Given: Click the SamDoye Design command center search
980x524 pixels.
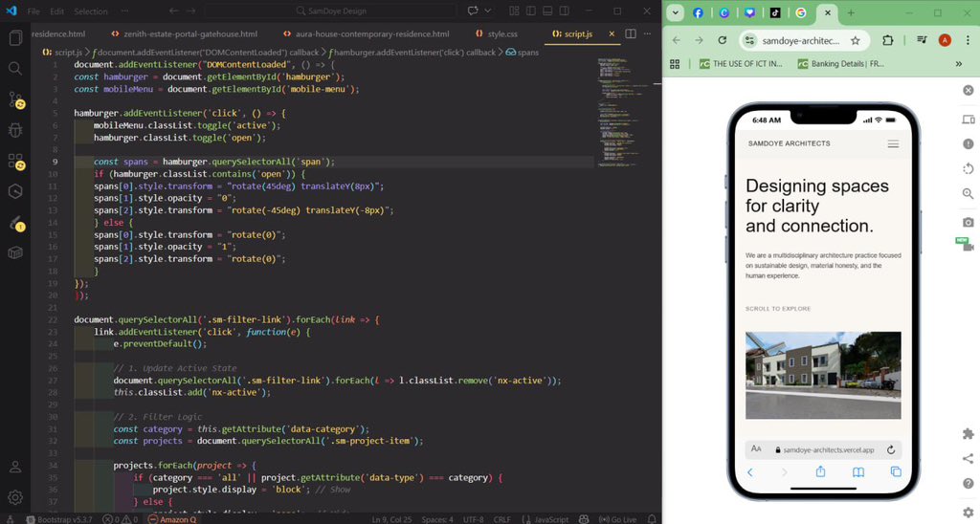Looking at the screenshot, I should tap(330, 11).
